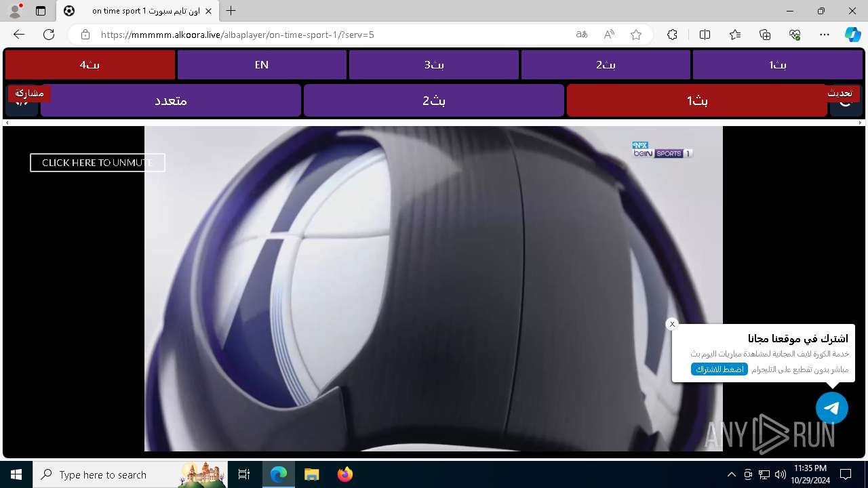
Task: Switch to stream بث3 in top row
Action: pyautogui.click(x=434, y=65)
